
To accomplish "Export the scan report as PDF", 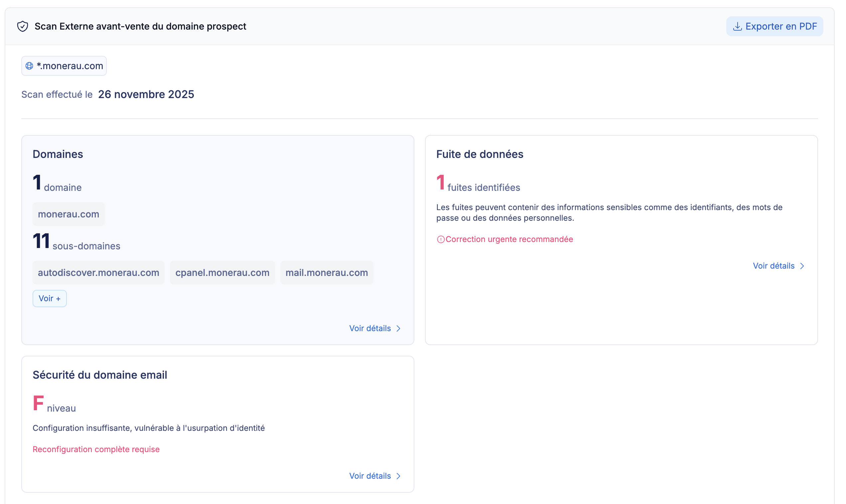I will (775, 27).
